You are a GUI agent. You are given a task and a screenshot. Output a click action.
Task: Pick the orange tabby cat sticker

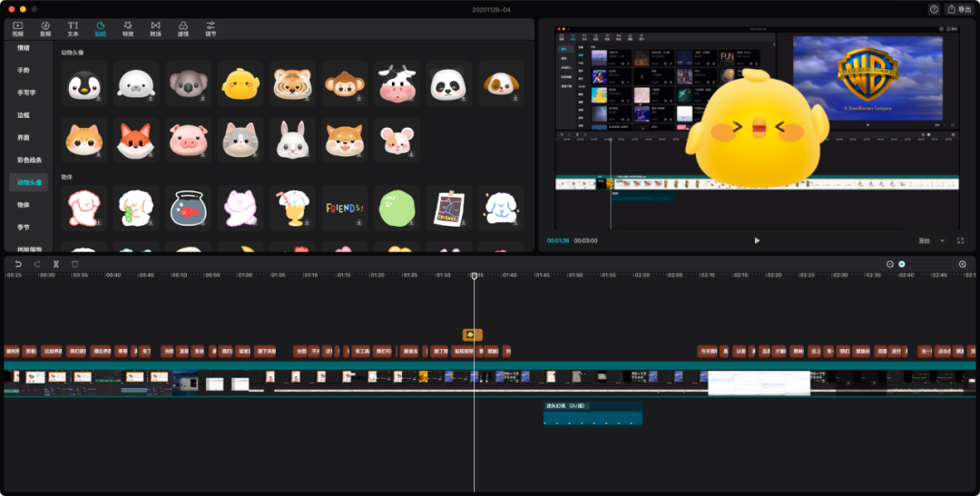tap(84, 140)
